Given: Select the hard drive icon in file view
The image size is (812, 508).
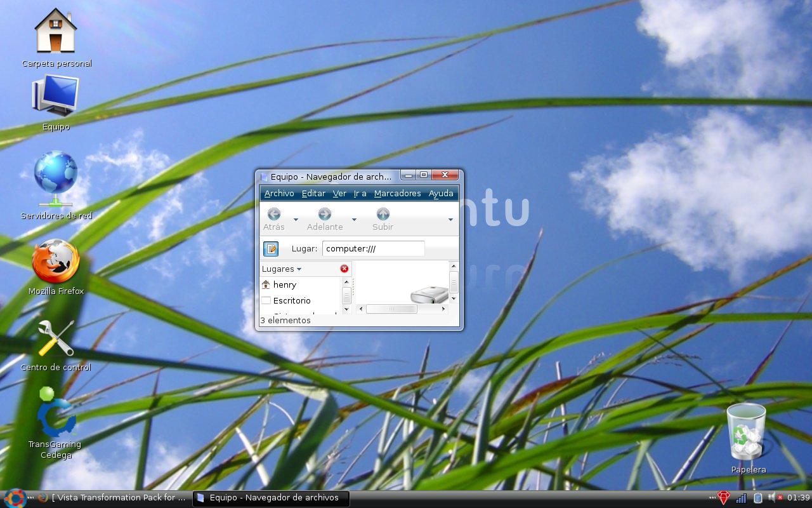Looking at the screenshot, I should [429, 295].
